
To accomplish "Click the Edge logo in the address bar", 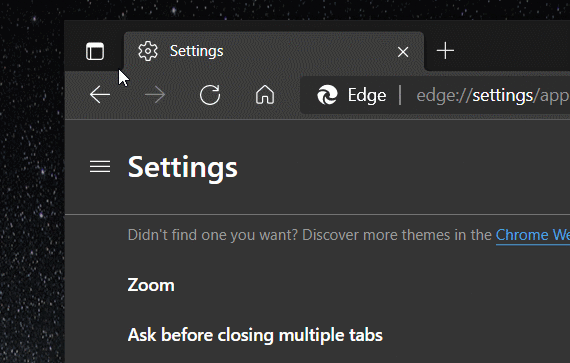I will click(327, 95).
